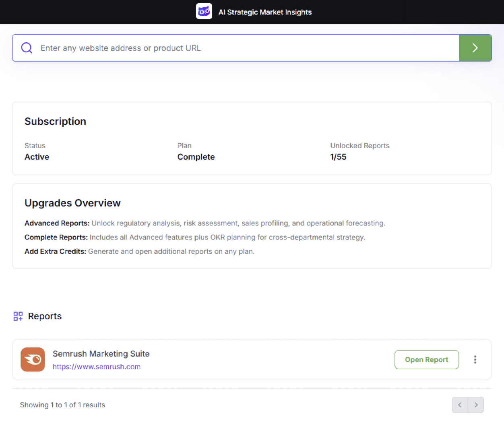Viewport: 504px width, 421px height.
Task: Click the next page right chevron
Action: coord(476,405)
